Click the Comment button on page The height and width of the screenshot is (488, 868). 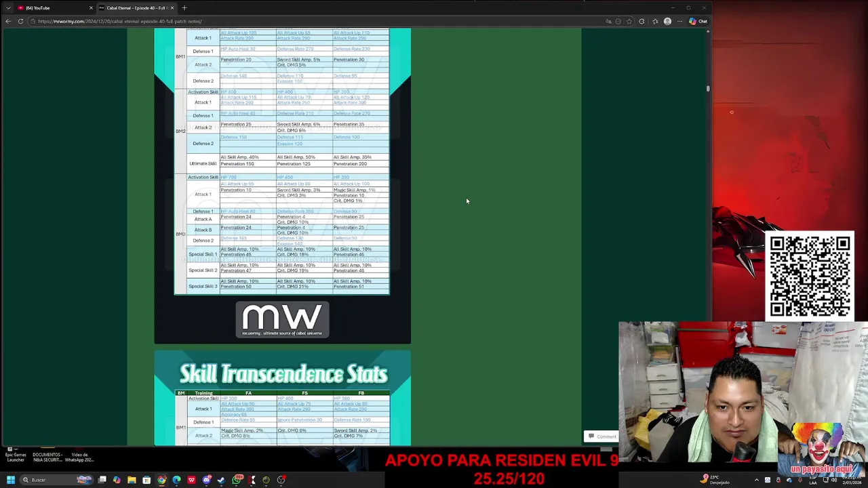(602, 436)
